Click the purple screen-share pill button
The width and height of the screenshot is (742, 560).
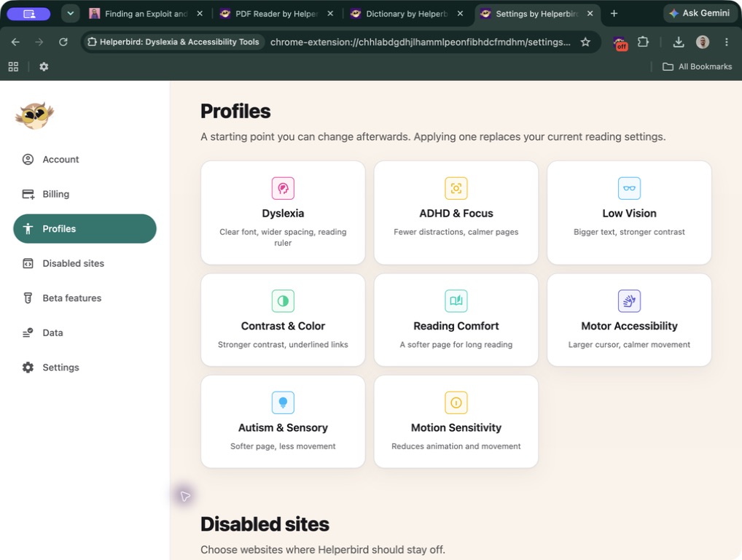[29, 14]
